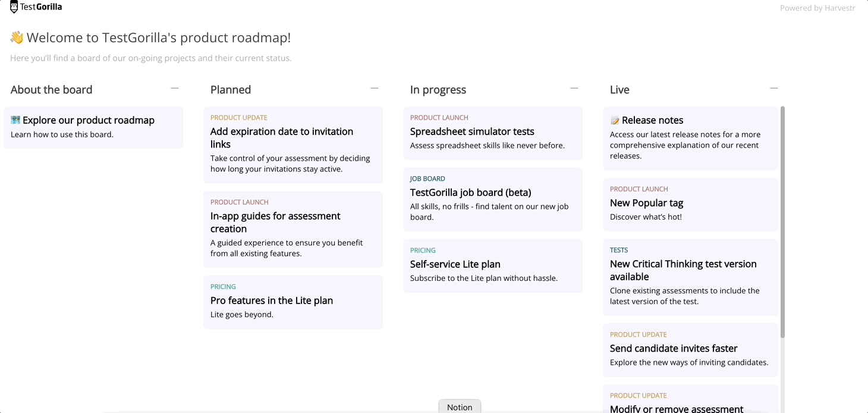This screenshot has height=413, width=868.
Task: Open the Powered by Harvestr link
Action: click(x=817, y=8)
